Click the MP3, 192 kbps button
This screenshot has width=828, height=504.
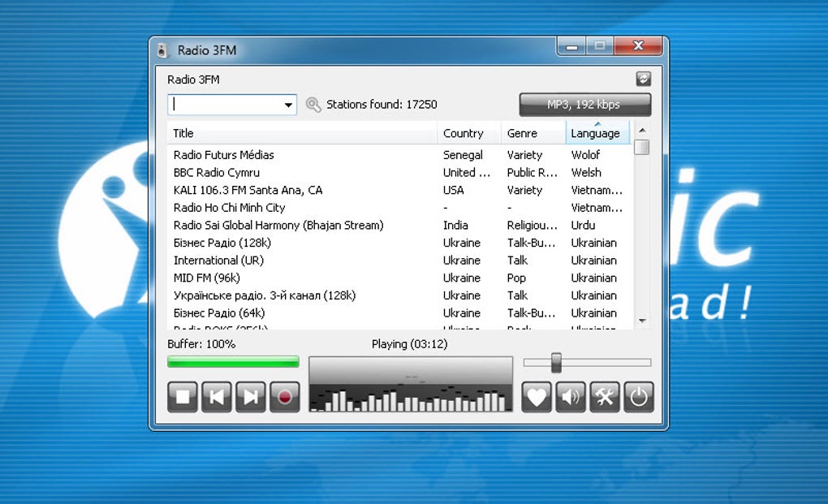(x=585, y=105)
